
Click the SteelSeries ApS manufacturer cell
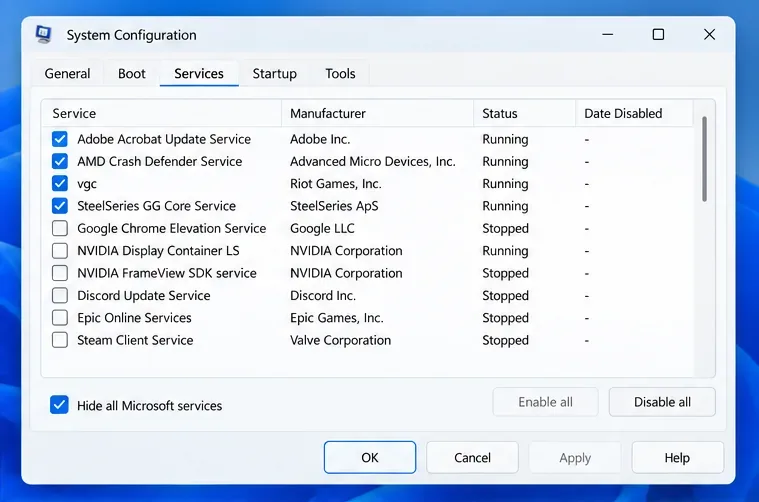(334, 206)
